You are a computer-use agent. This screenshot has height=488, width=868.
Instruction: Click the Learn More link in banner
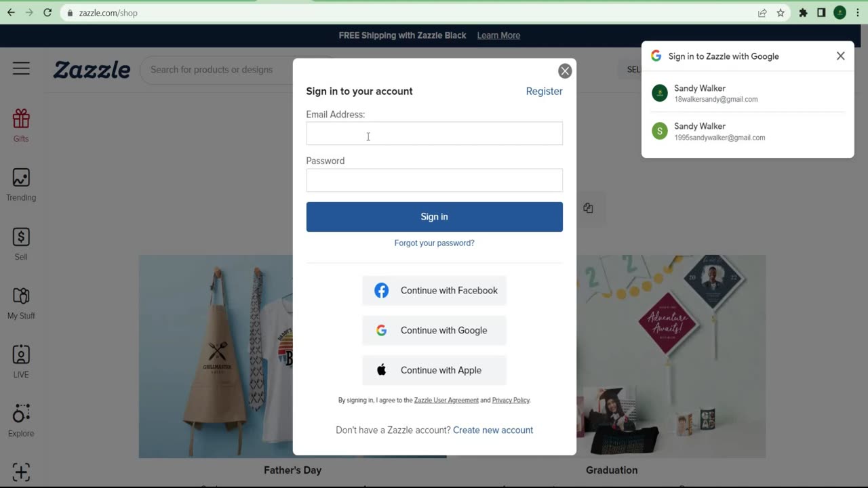click(498, 35)
